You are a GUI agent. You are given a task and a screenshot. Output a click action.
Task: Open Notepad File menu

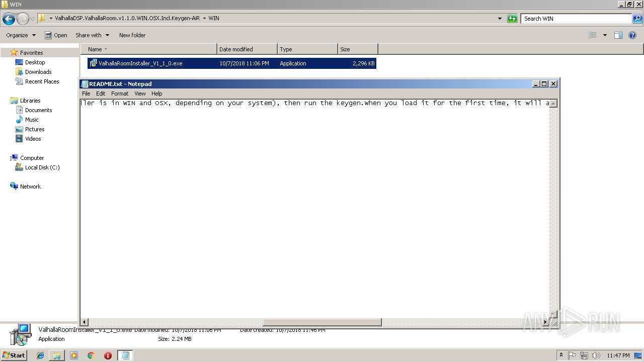(x=86, y=94)
